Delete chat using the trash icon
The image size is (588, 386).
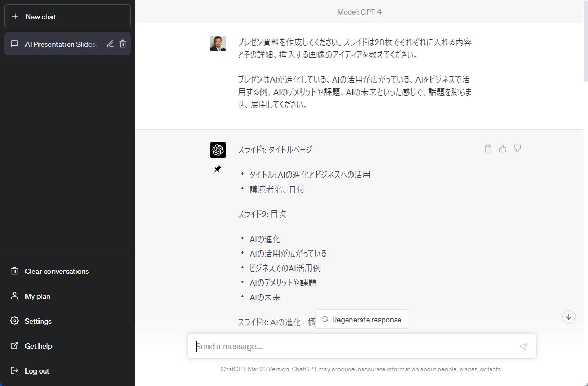pos(123,44)
